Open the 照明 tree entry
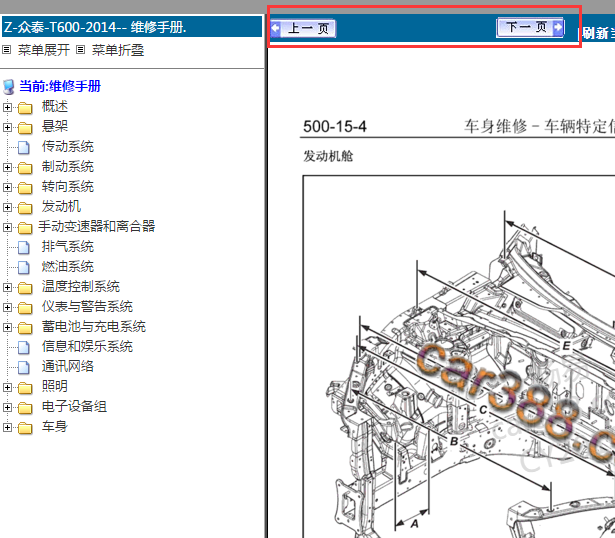This screenshot has height=538, width=615. (x=55, y=386)
